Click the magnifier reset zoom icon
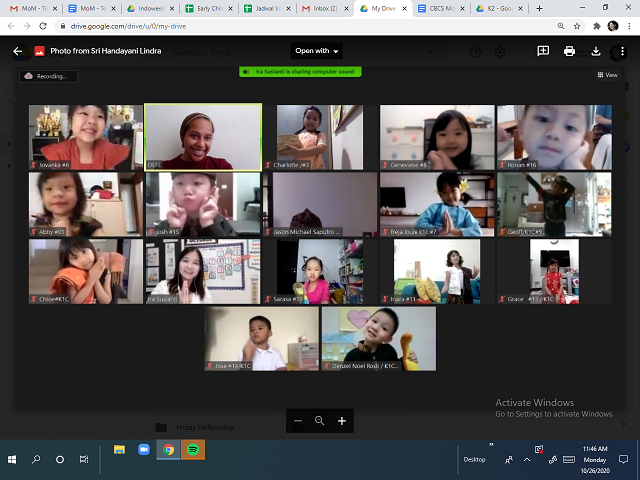The height and width of the screenshot is (480, 640). point(320,421)
